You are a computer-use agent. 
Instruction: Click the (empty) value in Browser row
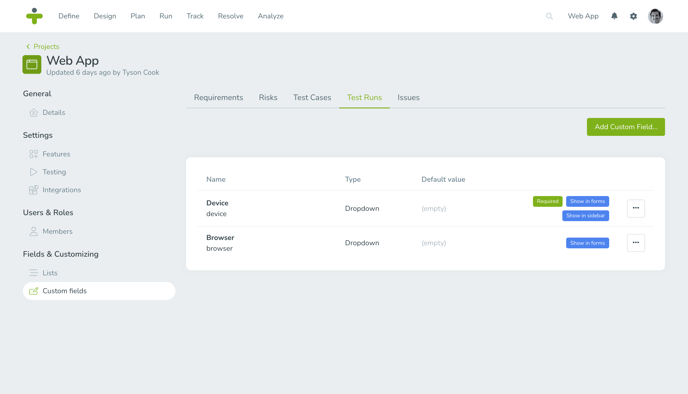coord(434,243)
